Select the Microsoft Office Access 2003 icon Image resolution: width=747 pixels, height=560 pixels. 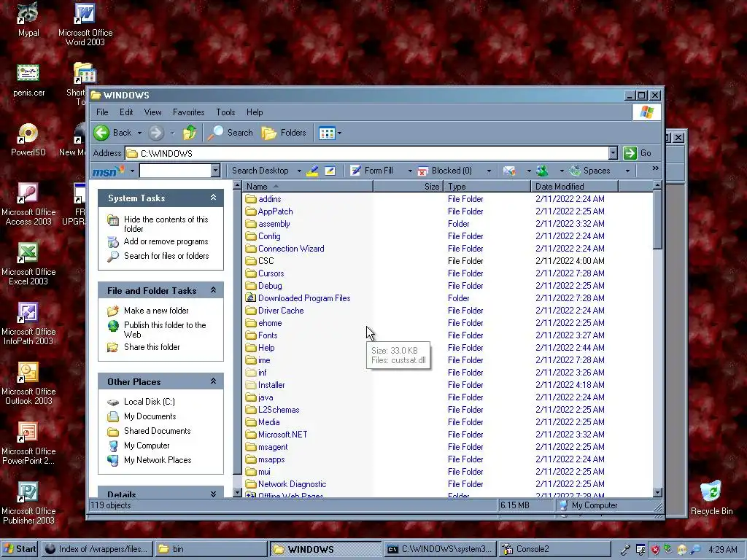[28, 204]
